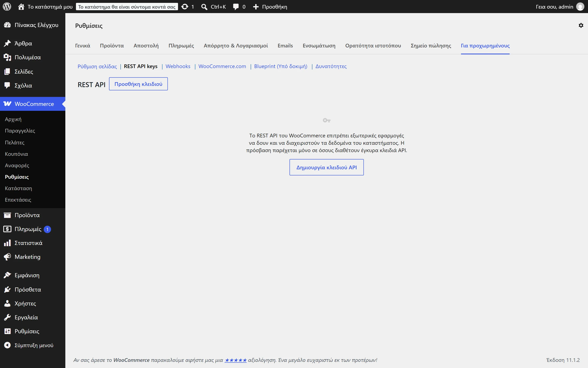
Task: Click the Προσθήκη κλειδιού button
Action: tap(138, 84)
